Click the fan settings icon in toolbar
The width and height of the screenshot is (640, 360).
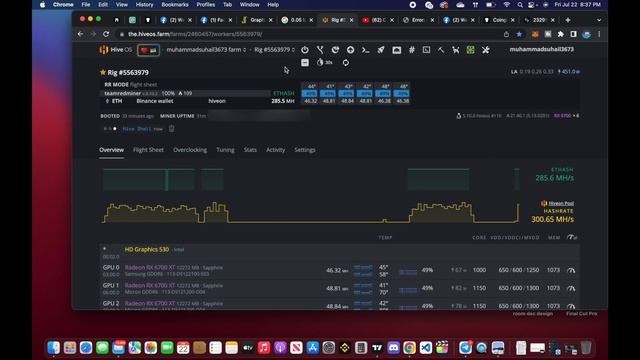click(x=485, y=50)
